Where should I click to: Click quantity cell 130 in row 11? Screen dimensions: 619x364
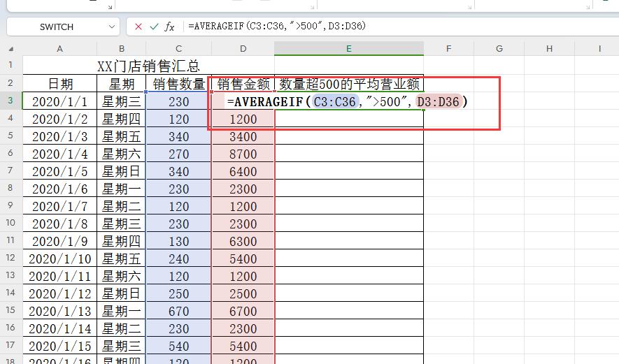pyautogui.click(x=179, y=241)
